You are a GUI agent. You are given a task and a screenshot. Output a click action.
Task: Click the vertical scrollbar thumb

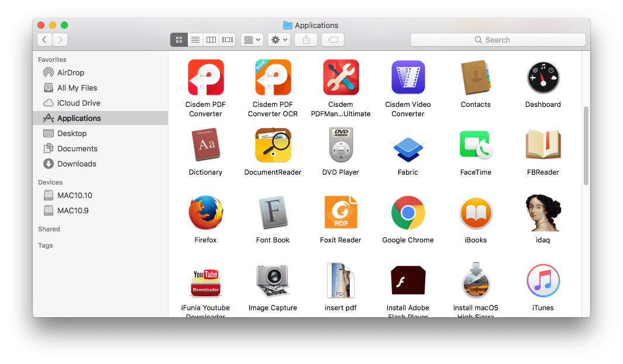click(x=586, y=145)
